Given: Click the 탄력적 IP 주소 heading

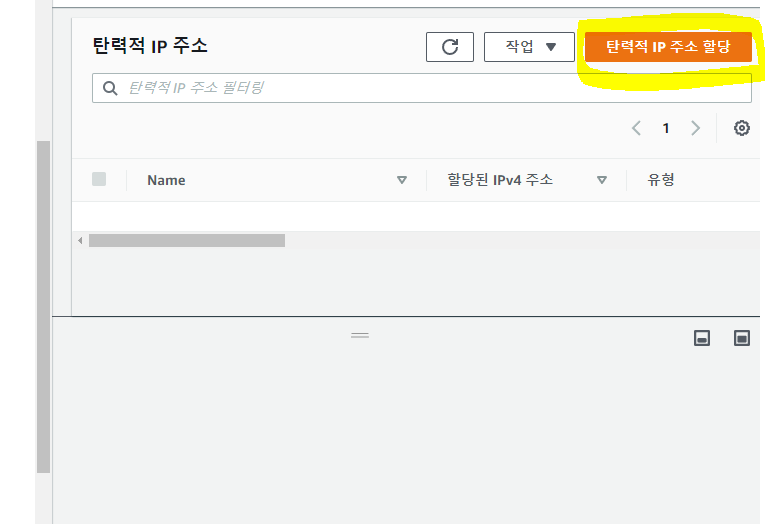Looking at the screenshot, I should pos(150,46).
